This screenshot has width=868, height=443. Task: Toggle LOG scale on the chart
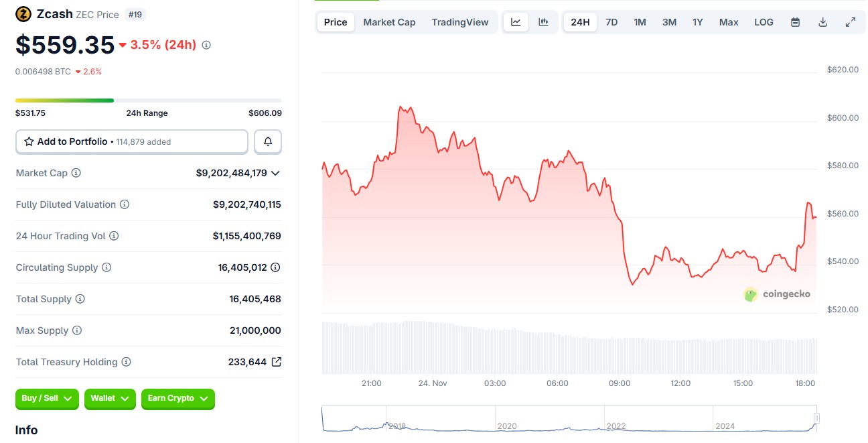(x=764, y=21)
